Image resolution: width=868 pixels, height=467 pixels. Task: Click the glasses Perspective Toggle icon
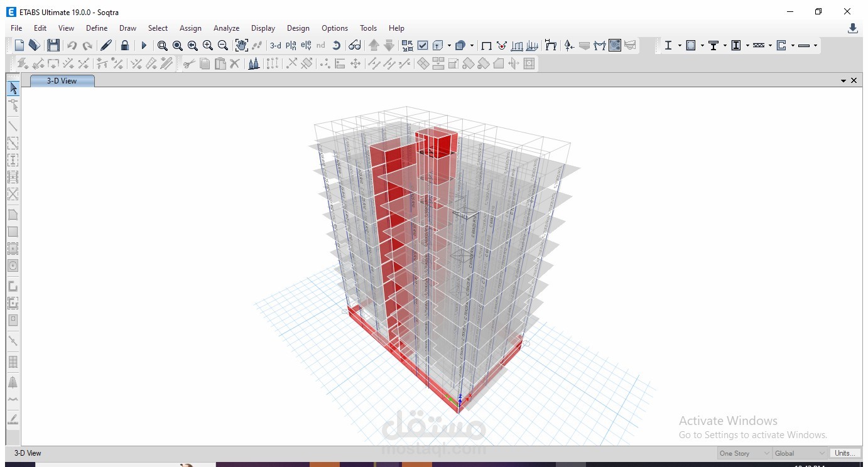coord(355,45)
